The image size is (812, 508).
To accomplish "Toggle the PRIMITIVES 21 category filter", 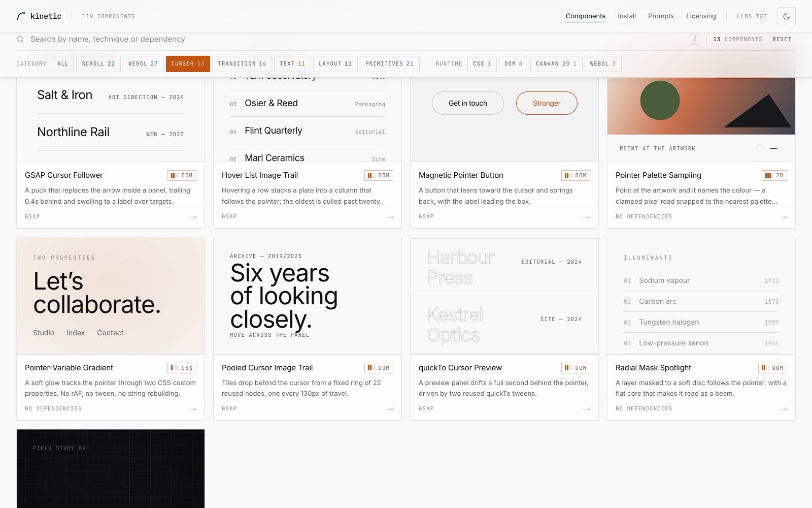I will [x=390, y=63].
